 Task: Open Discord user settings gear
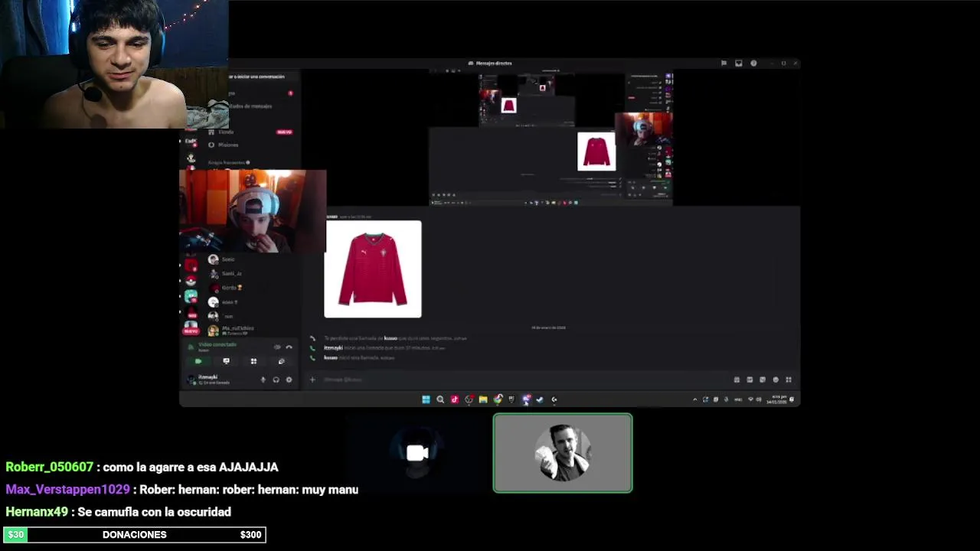coord(289,380)
